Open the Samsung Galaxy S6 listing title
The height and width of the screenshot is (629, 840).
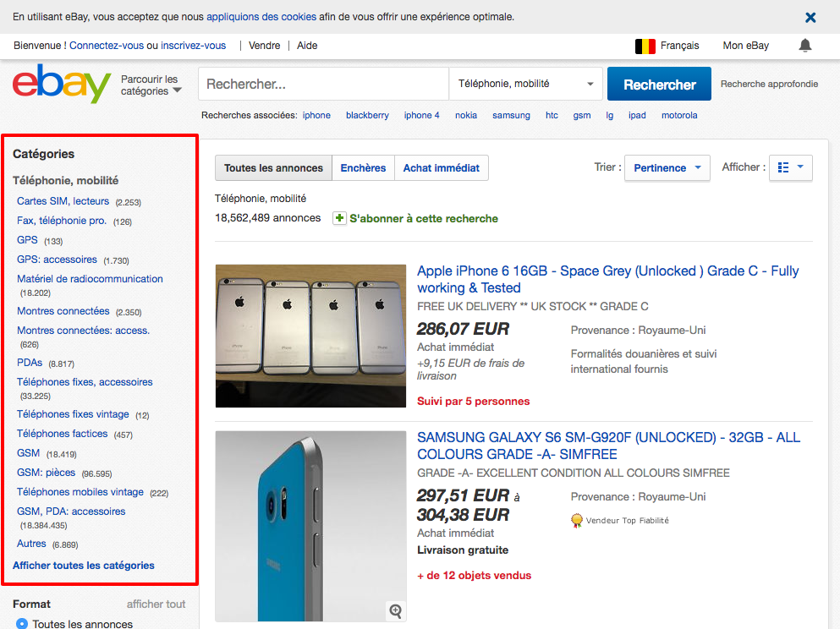[x=607, y=446]
